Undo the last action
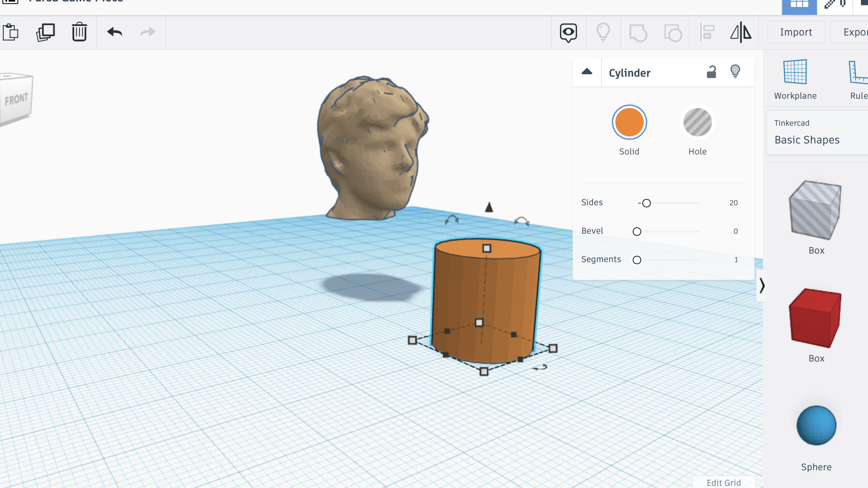The height and width of the screenshot is (488, 868). (115, 32)
